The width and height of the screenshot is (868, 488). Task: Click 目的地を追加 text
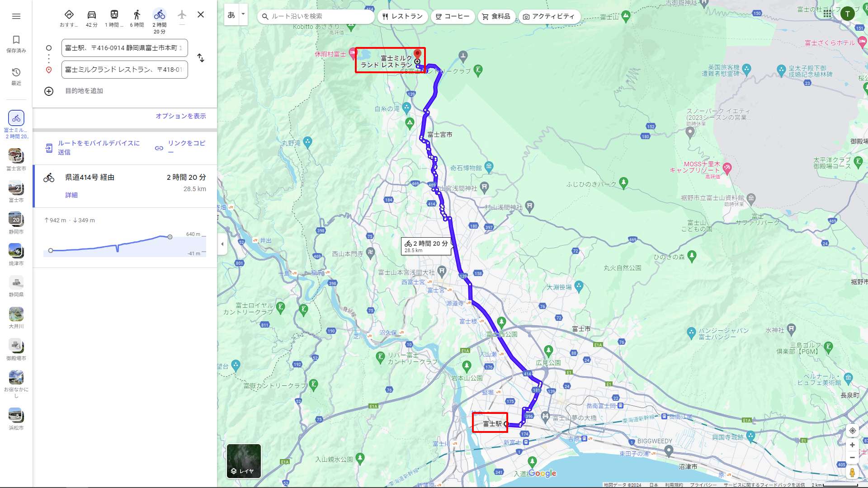pyautogui.click(x=84, y=91)
